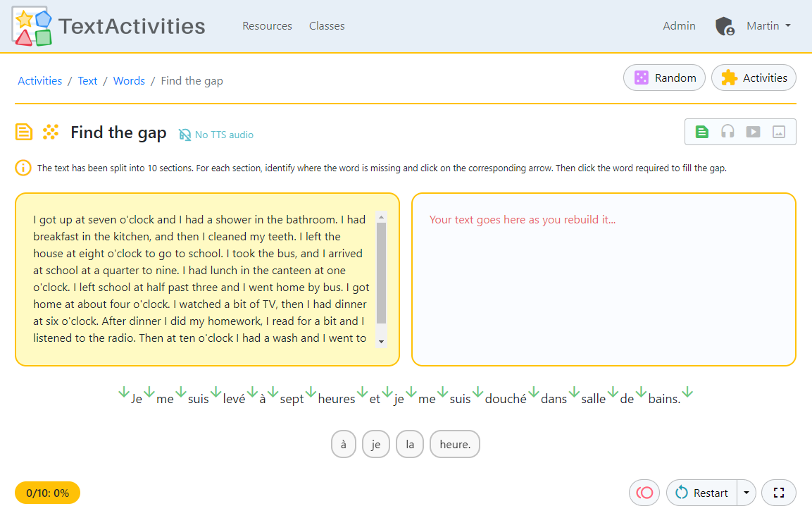The height and width of the screenshot is (518, 812).
Task: Click the orange document icon beside title
Action: click(x=24, y=132)
